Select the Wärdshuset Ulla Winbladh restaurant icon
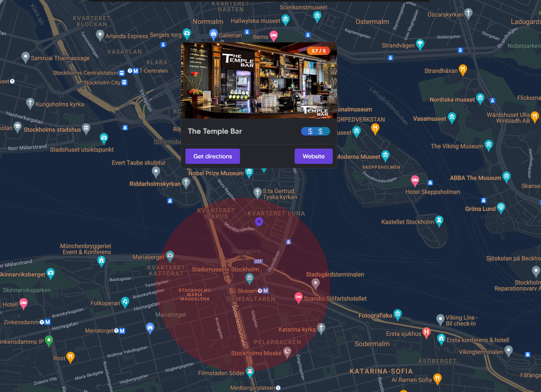 click(535, 116)
